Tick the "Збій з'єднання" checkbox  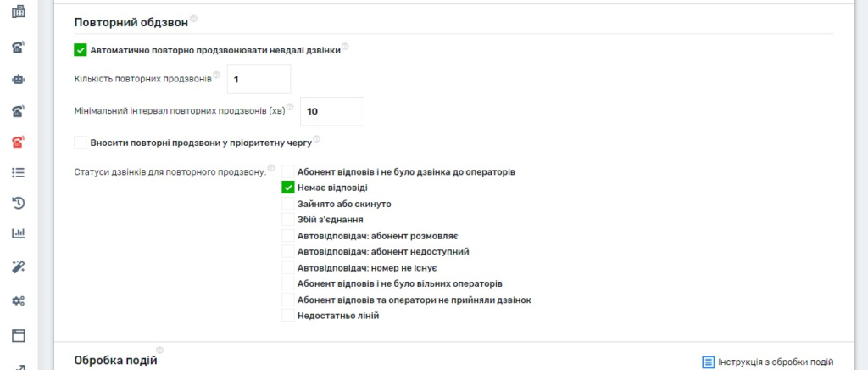288,220
